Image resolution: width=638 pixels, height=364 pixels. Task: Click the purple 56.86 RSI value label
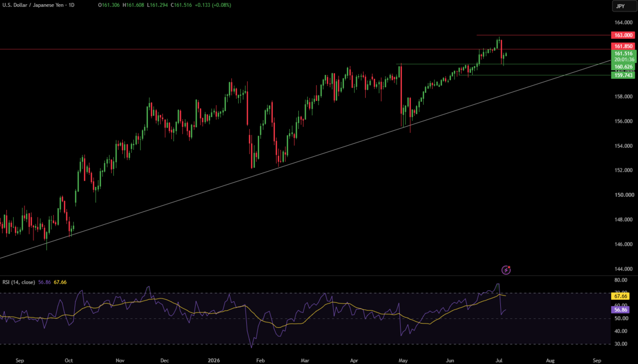(622, 308)
